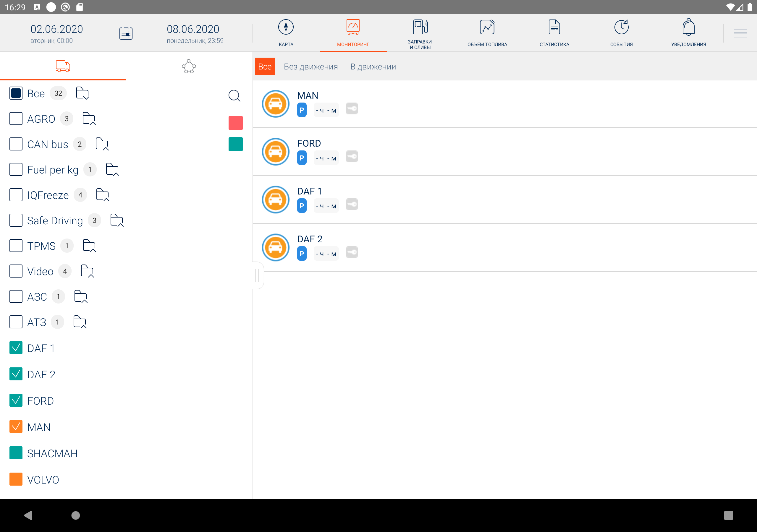Click the MAN ignition key icon
Viewport: 757px width, 532px height.
click(352, 108)
